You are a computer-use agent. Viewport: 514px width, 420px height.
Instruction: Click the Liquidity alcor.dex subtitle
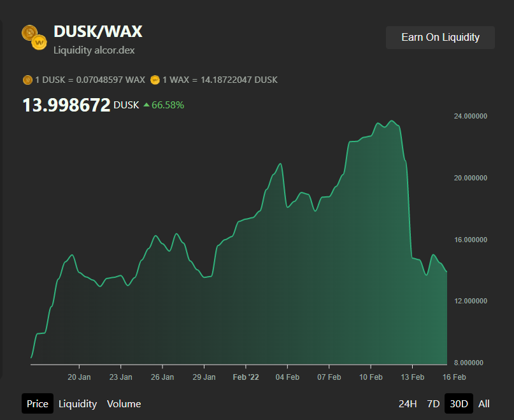tap(94, 50)
